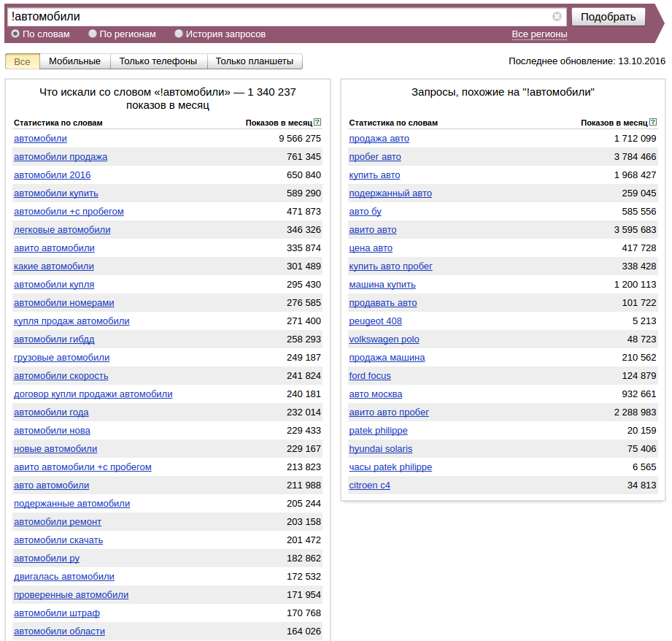Open the легковые автомобили link

click(x=62, y=230)
